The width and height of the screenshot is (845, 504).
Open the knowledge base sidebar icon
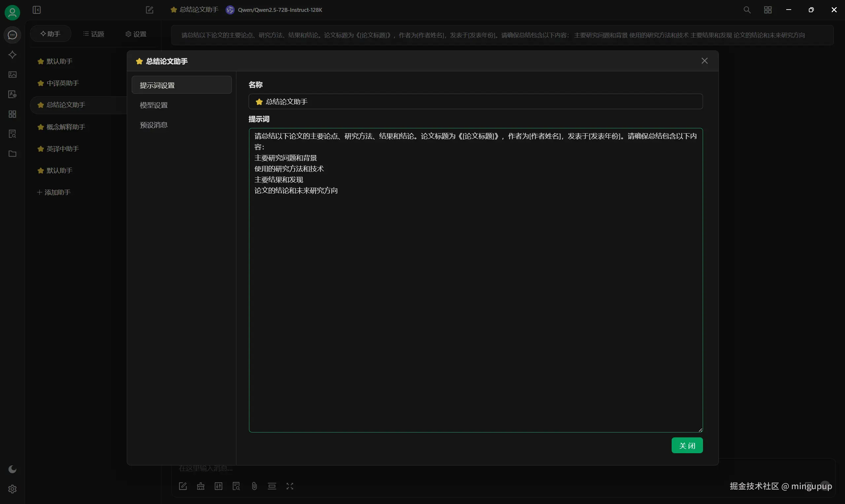(12, 134)
